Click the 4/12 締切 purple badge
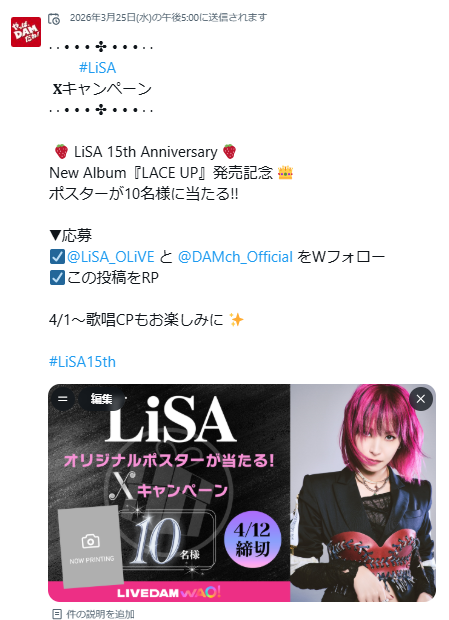The width and height of the screenshot is (449, 620). (253, 539)
